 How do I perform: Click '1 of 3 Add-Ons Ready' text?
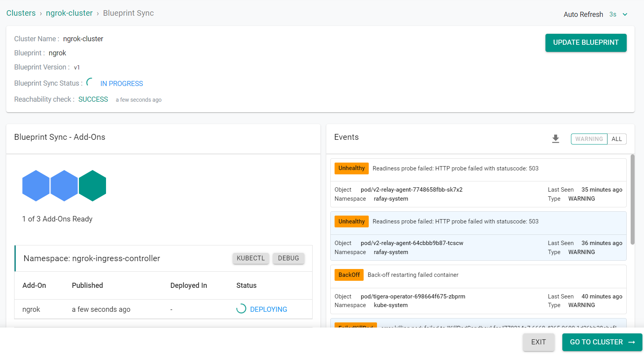(x=57, y=219)
